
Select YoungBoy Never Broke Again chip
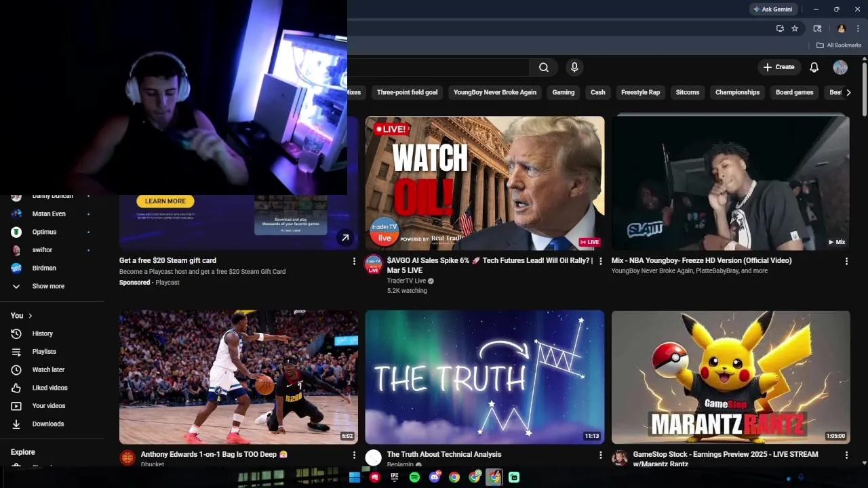coord(495,92)
